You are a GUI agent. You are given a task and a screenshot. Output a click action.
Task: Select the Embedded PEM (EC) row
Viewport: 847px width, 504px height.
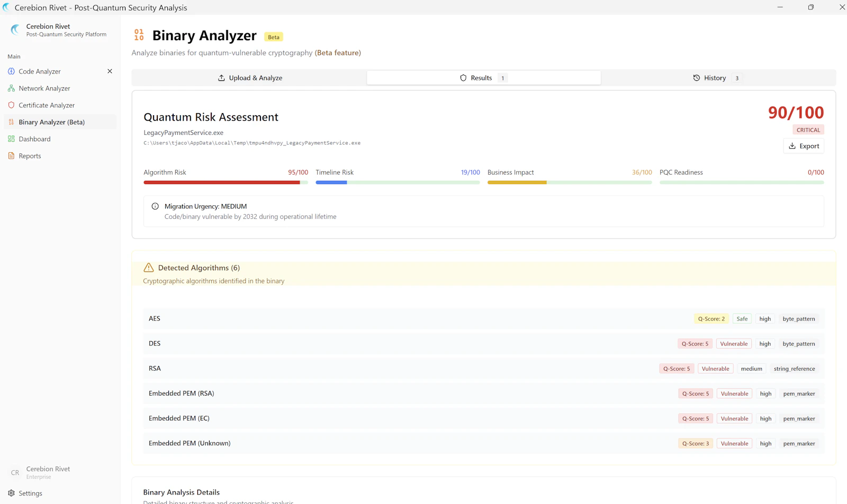coord(484,418)
